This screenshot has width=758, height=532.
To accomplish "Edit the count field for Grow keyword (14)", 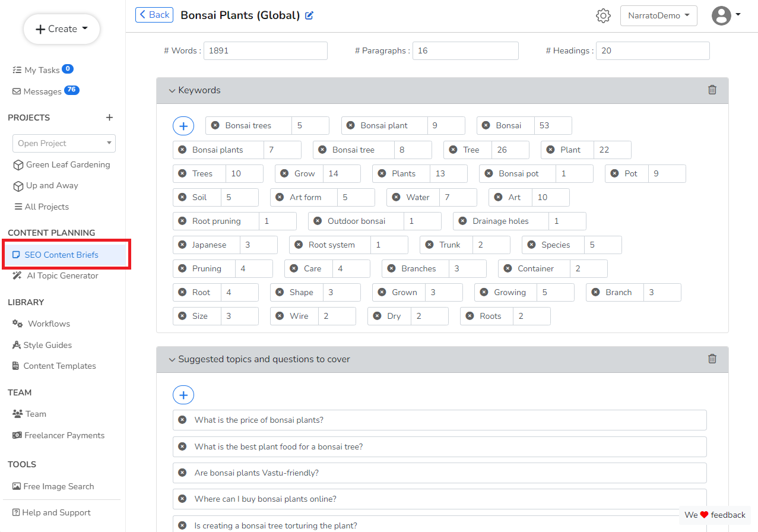I will pyautogui.click(x=342, y=173).
